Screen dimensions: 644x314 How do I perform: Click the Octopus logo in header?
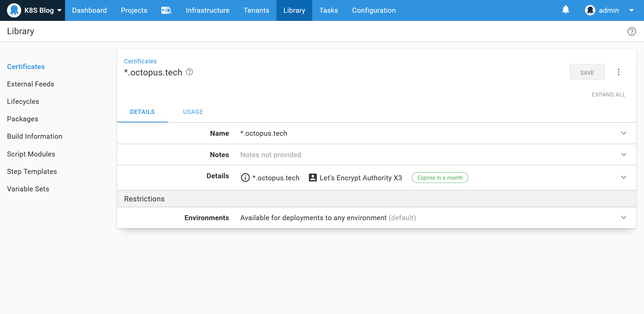[14, 10]
